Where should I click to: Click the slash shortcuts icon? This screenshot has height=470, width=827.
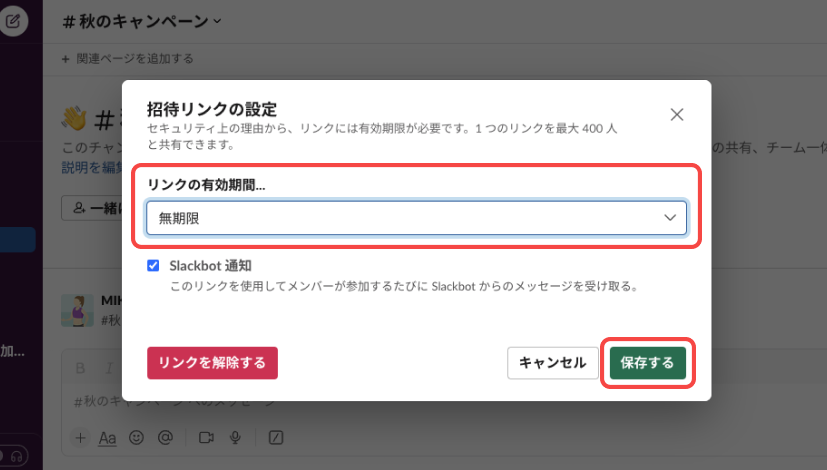coord(276,437)
